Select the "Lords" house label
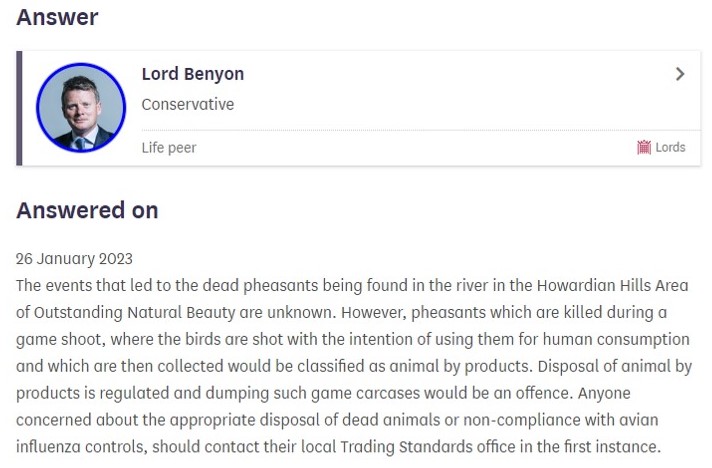This screenshot has height=468, width=712. click(x=670, y=147)
